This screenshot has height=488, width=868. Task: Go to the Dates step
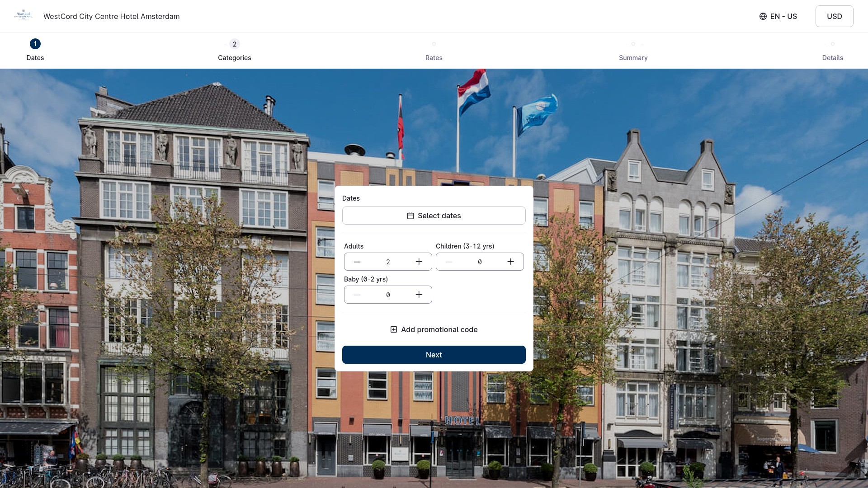[x=35, y=50]
